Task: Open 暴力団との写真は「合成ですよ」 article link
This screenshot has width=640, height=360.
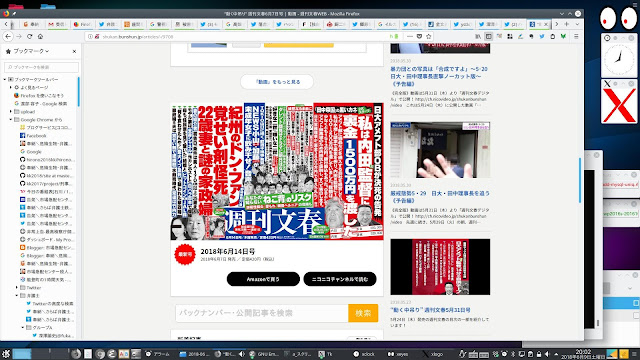Action: point(439,76)
